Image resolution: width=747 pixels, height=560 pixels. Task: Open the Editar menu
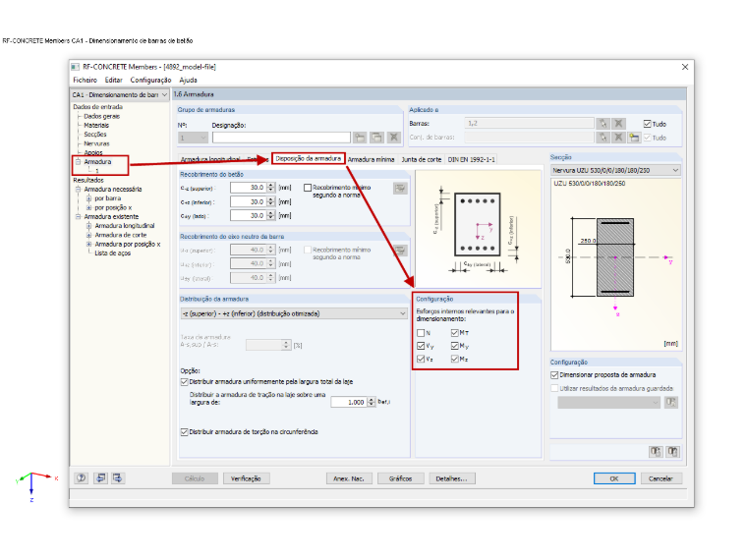click(113, 80)
